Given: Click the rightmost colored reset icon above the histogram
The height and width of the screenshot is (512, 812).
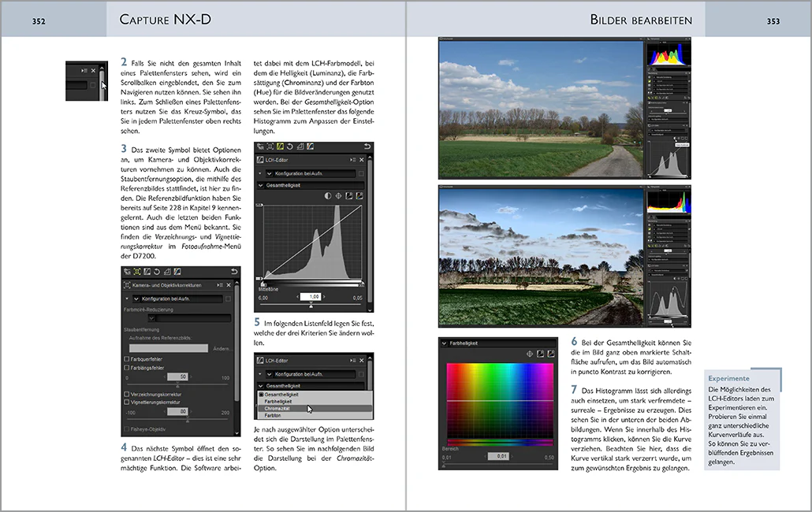Looking at the screenshot, I should [x=359, y=196].
